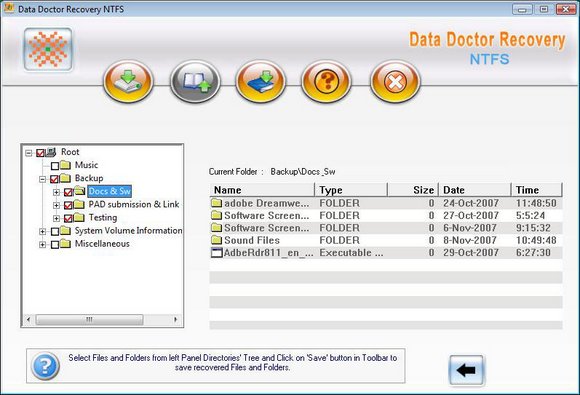Check the Music folder checkbox
Screen dimensions: 580x395
(55, 165)
